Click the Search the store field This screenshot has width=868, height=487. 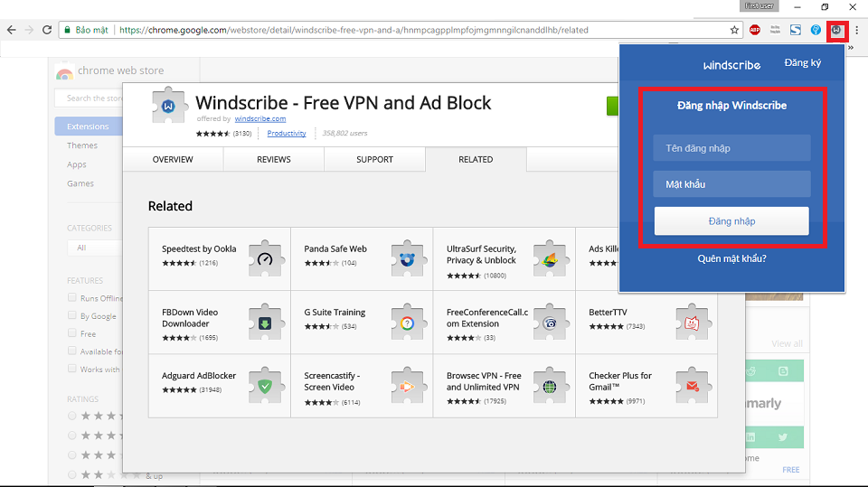pyautogui.click(x=89, y=98)
